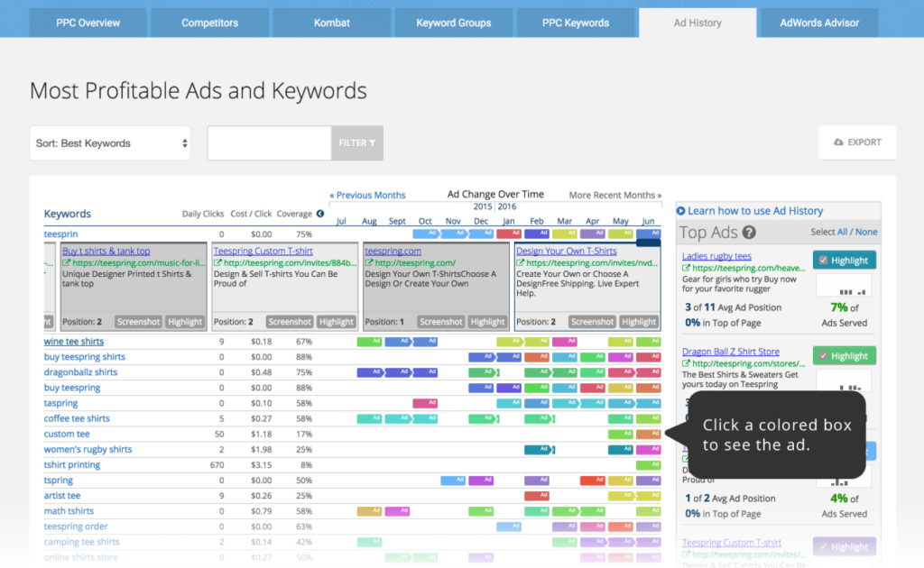Open the buy teespring keyword

72,388
